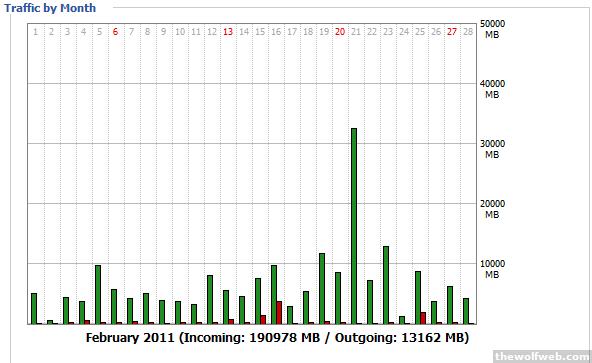Click the red outgoing bar for day 16
This screenshot has height=363, width=592.
[x=279, y=312]
